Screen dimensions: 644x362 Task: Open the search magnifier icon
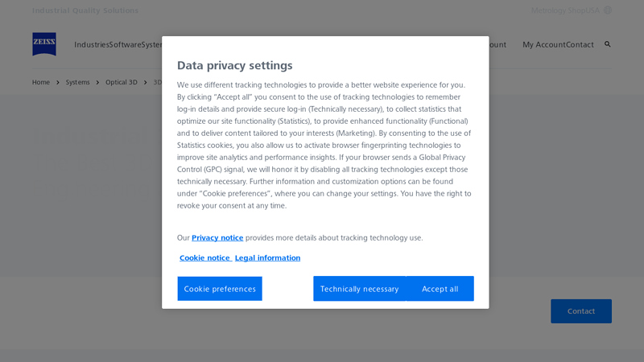pyautogui.click(x=608, y=44)
